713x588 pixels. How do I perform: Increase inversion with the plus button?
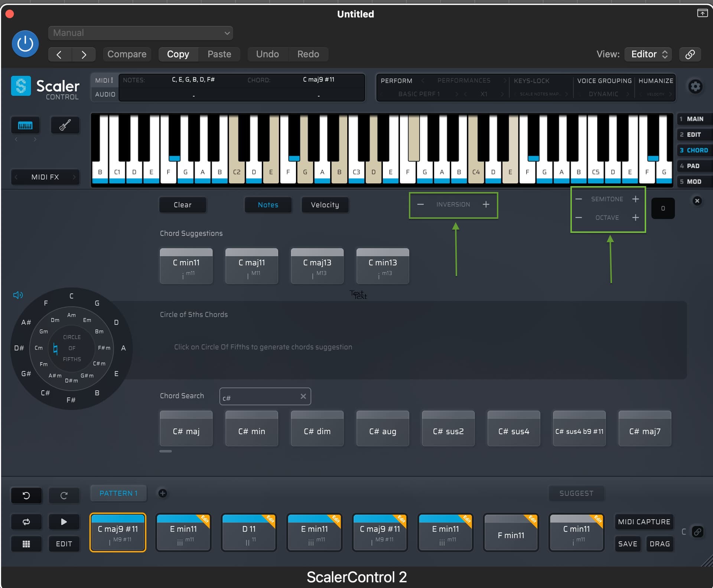tap(486, 204)
